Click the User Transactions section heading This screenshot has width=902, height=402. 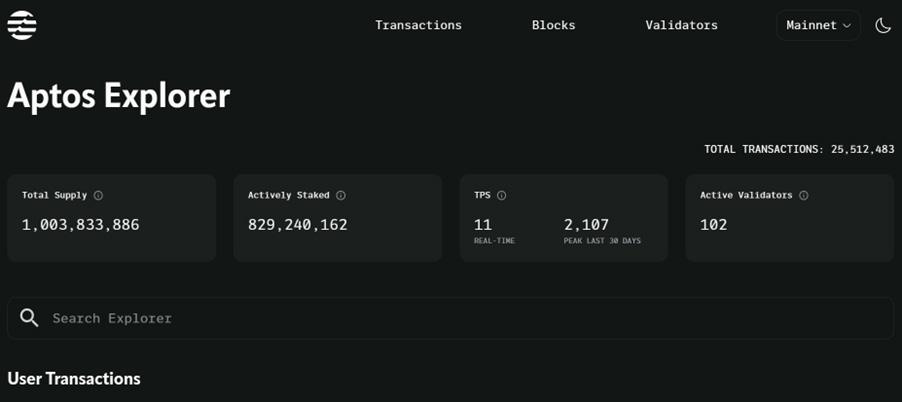(74, 379)
